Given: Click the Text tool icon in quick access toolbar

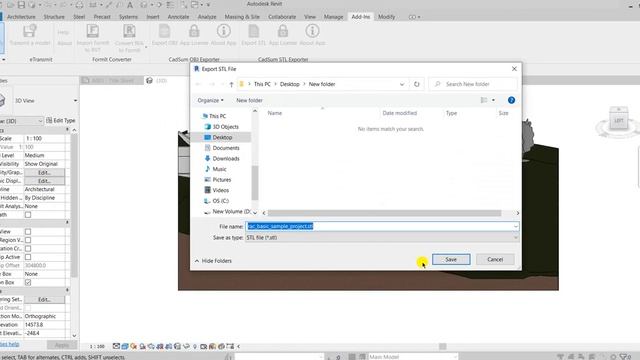Looking at the screenshot, I should [x=130, y=5].
